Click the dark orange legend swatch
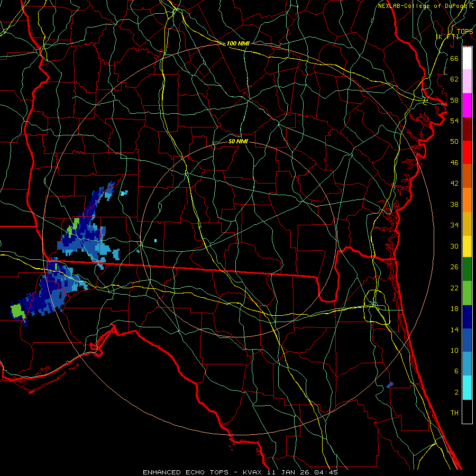 click(x=467, y=176)
